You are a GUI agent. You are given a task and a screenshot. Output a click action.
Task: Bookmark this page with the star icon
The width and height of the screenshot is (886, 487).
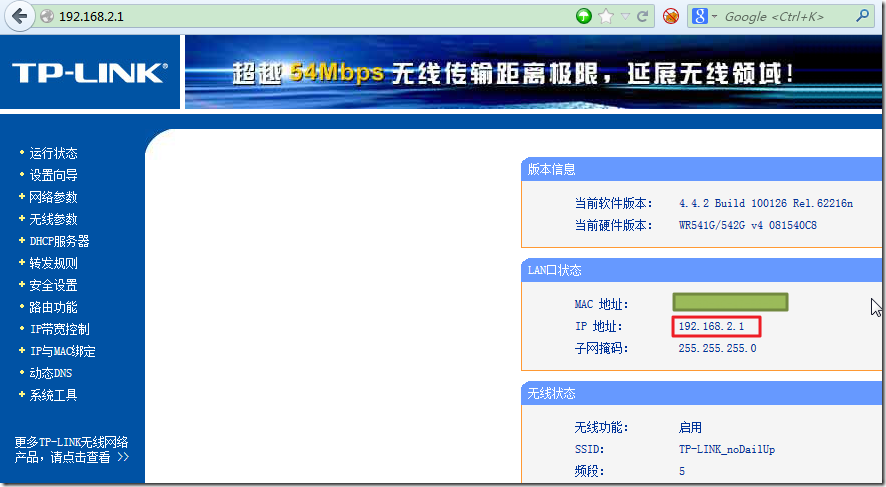click(606, 16)
